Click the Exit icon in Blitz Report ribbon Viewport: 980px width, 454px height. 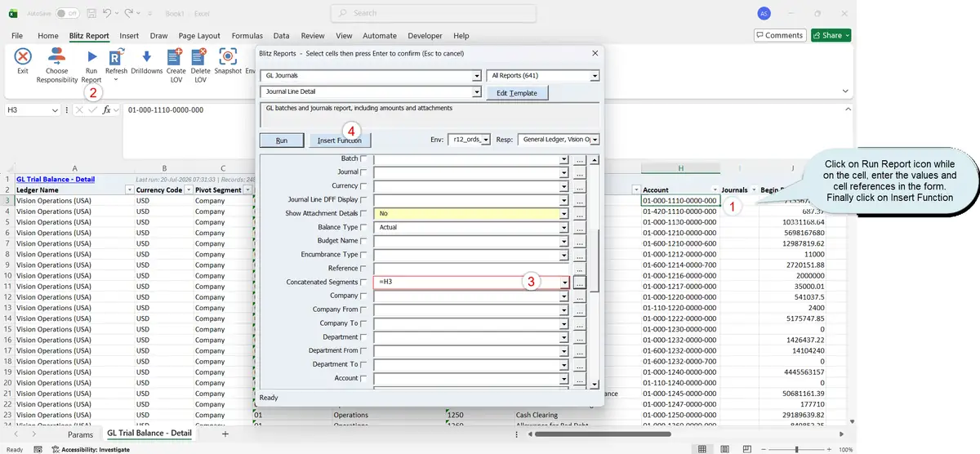pos(23,57)
